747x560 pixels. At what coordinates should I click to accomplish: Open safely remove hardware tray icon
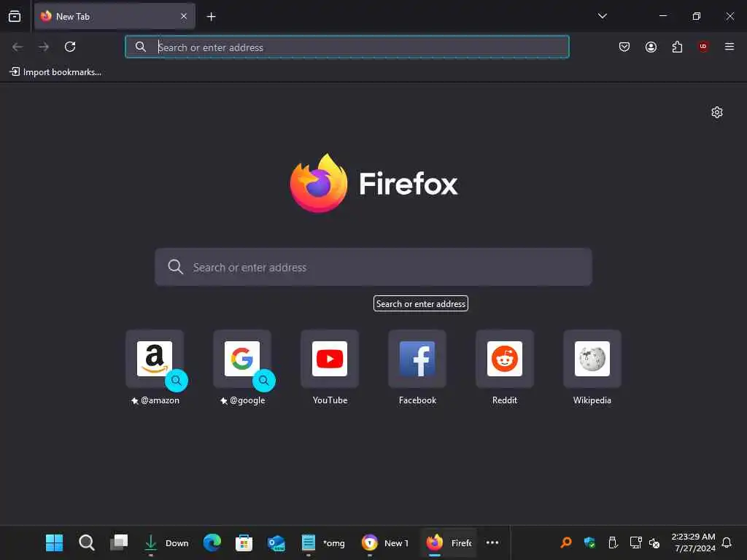(x=613, y=542)
